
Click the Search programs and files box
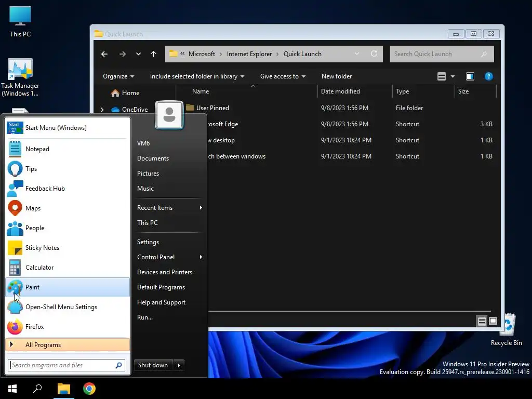click(x=66, y=365)
